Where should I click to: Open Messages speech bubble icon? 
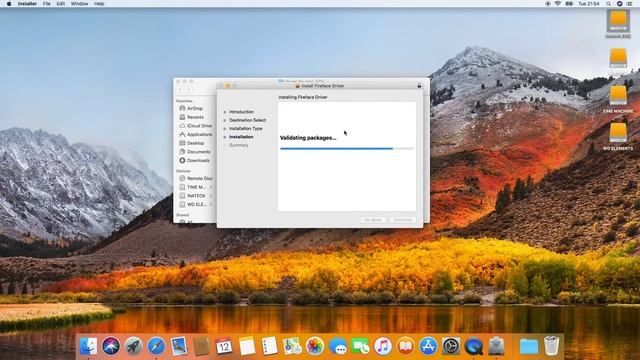pos(338,346)
